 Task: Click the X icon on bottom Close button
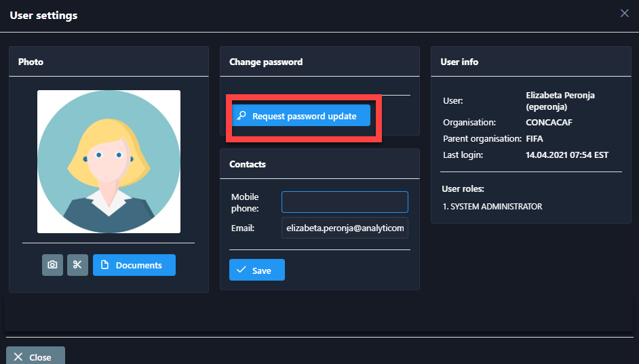pyautogui.click(x=18, y=357)
